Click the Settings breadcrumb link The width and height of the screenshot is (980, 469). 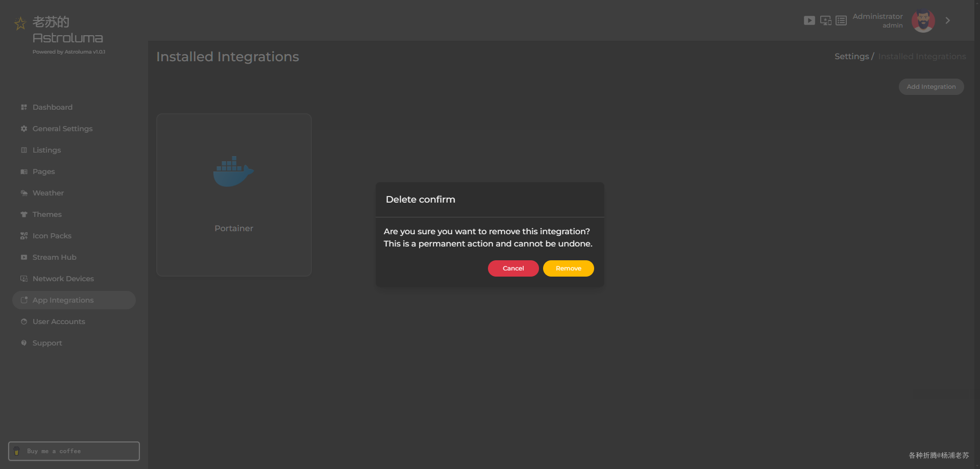pyautogui.click(x=851, y=57)
